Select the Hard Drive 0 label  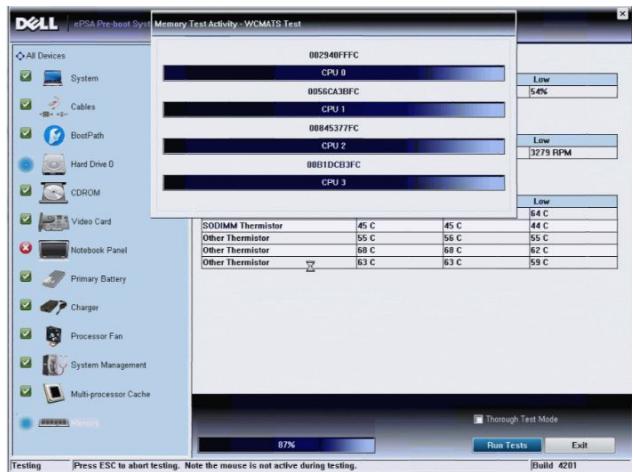92,164
